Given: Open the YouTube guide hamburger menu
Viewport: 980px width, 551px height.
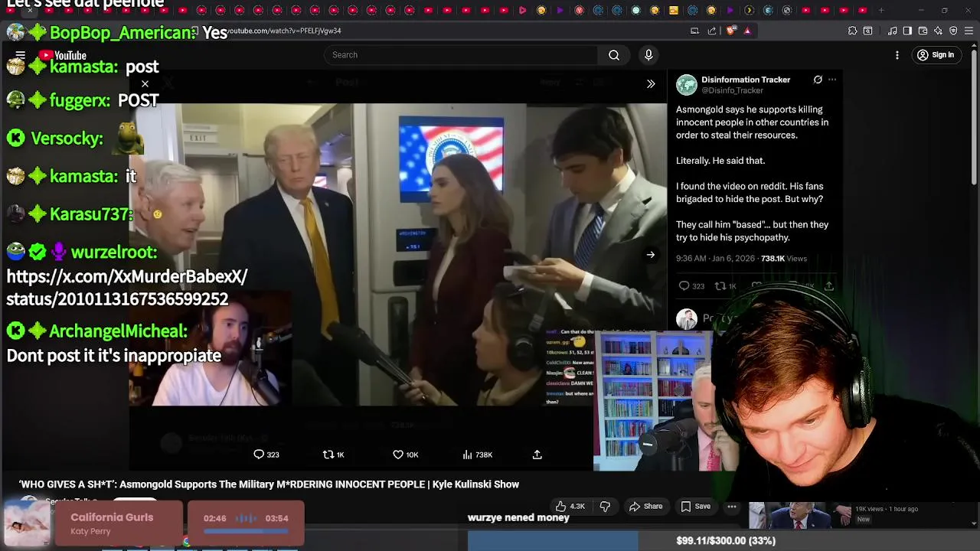Looking at the screenshot, I should [21, 55].
